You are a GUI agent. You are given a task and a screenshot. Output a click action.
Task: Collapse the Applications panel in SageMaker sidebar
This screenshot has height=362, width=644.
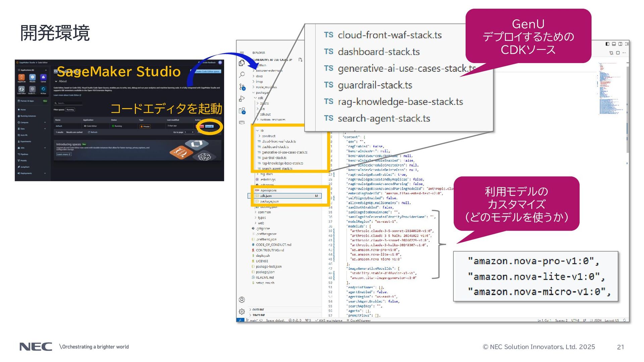46,70
